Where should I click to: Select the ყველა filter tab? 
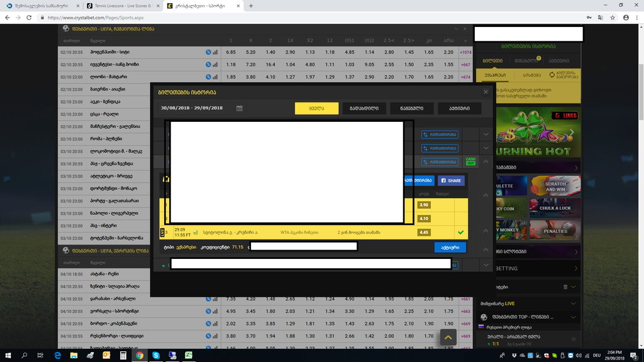click(317, 108)
